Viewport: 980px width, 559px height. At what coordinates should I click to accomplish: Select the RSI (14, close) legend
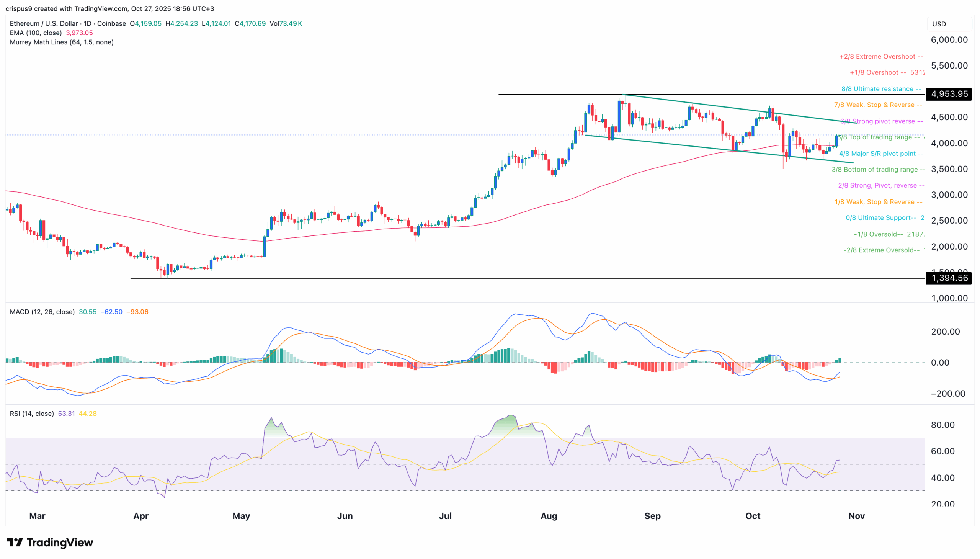pos(31,414)
